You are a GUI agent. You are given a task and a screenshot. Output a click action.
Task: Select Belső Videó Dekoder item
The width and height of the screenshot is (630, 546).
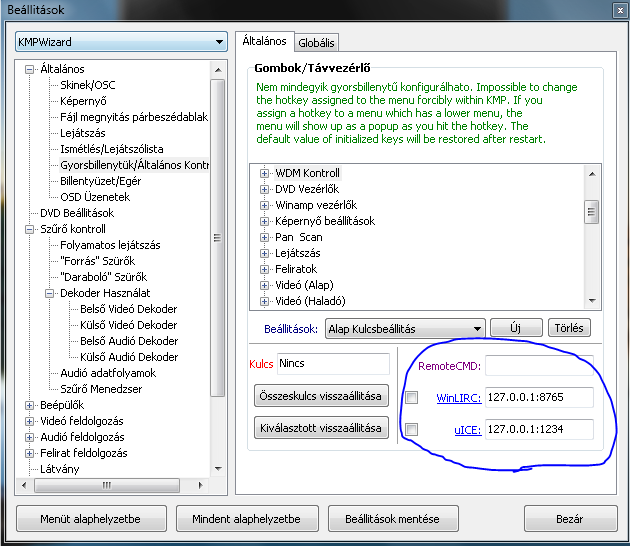coord(129,309)
